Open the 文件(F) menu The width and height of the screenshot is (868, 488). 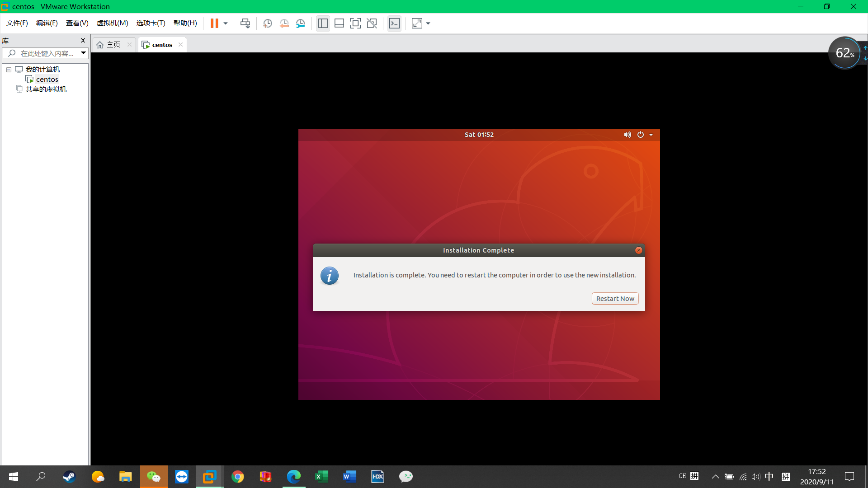tap(17, 23)
